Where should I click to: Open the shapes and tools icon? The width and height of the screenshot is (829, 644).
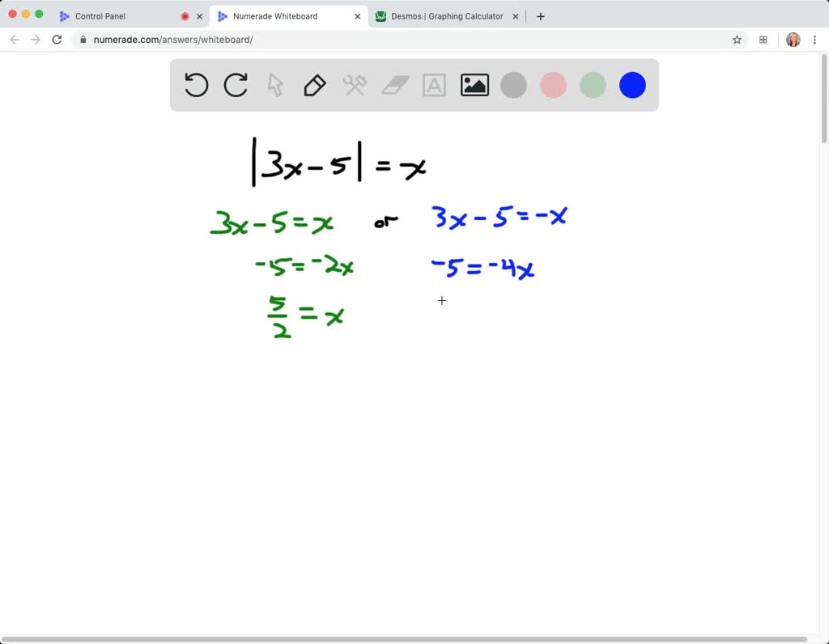coord(355,84)
